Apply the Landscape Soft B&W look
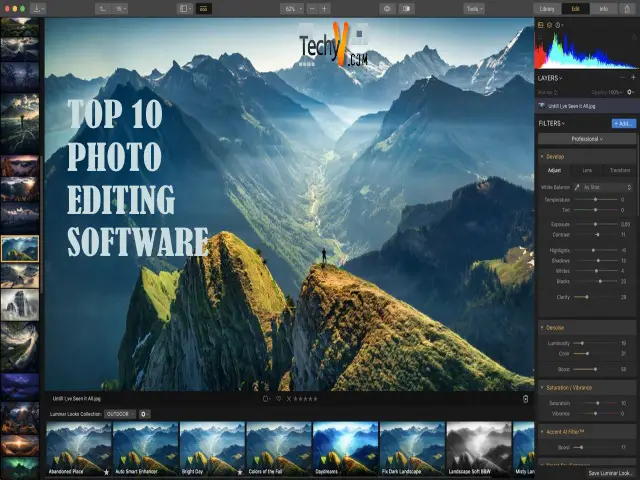This screenshot has width=640, height=480. point(479,449)
